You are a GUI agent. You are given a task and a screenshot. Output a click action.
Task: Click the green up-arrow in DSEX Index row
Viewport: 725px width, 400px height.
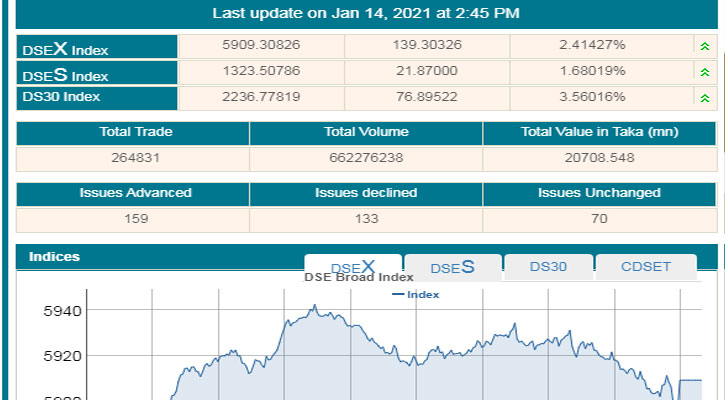coord(704,47)
